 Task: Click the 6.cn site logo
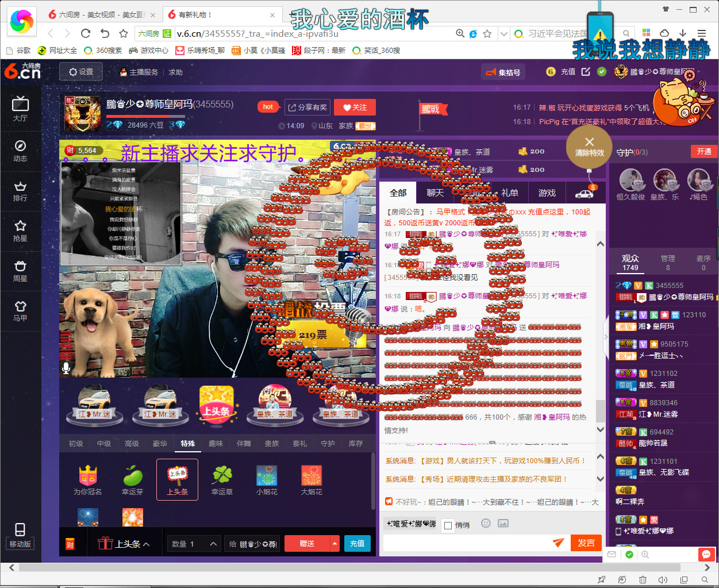click(x=22, y=71)
